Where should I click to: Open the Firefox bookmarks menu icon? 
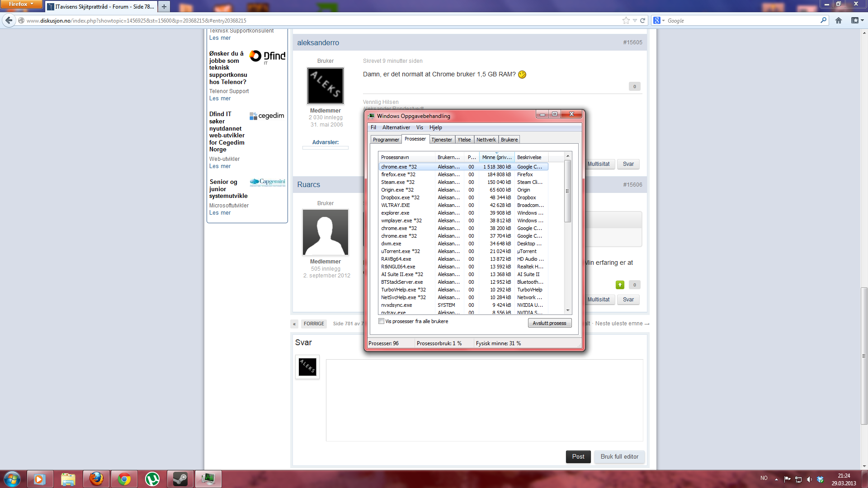[857, 20]
